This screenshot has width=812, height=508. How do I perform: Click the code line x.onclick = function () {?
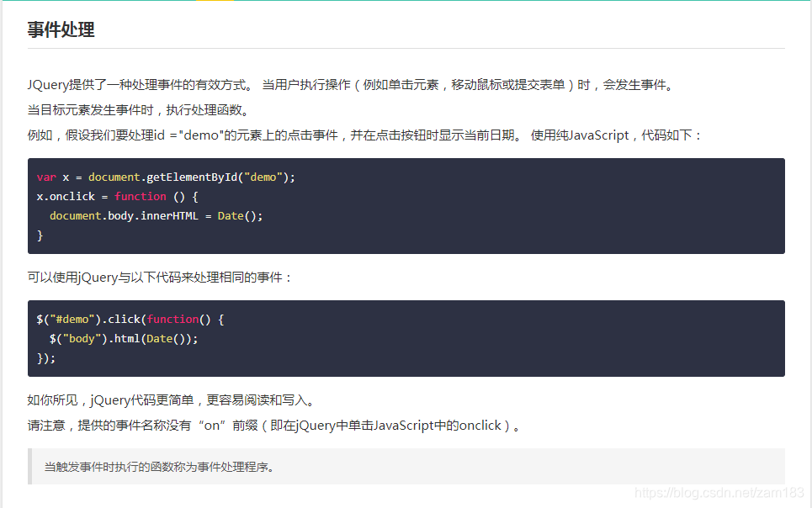click(118, 197)
